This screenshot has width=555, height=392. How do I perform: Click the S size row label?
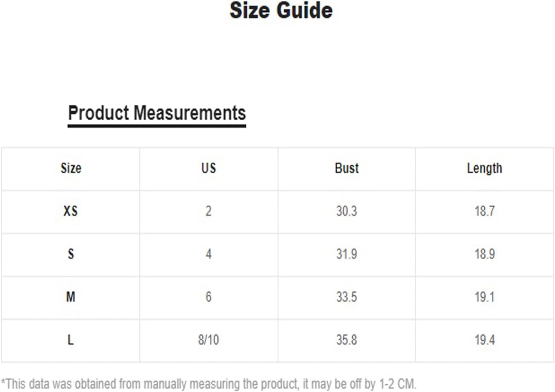tap(71, 254)
